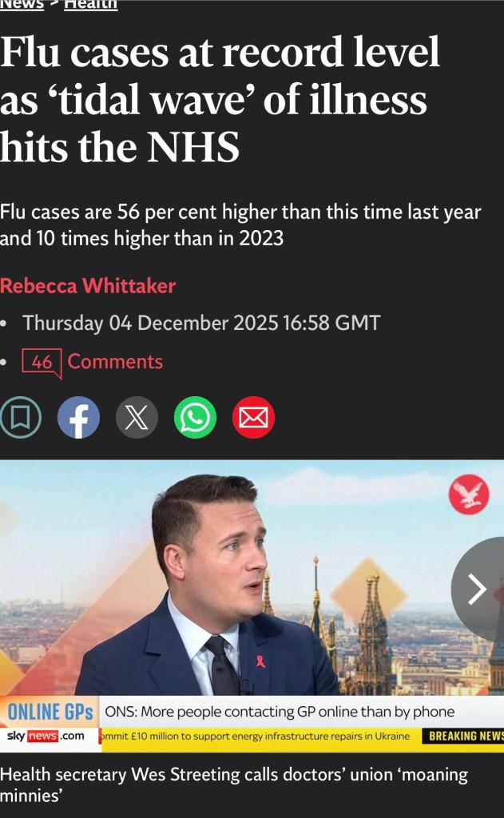
Task: Click the Breaking News ticker tag
Action: click(464, 736)
